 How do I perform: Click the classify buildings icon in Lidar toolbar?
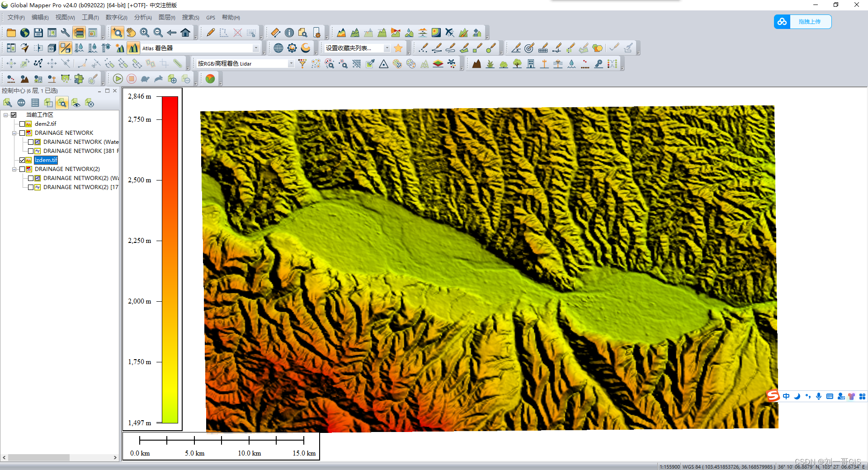531,64
